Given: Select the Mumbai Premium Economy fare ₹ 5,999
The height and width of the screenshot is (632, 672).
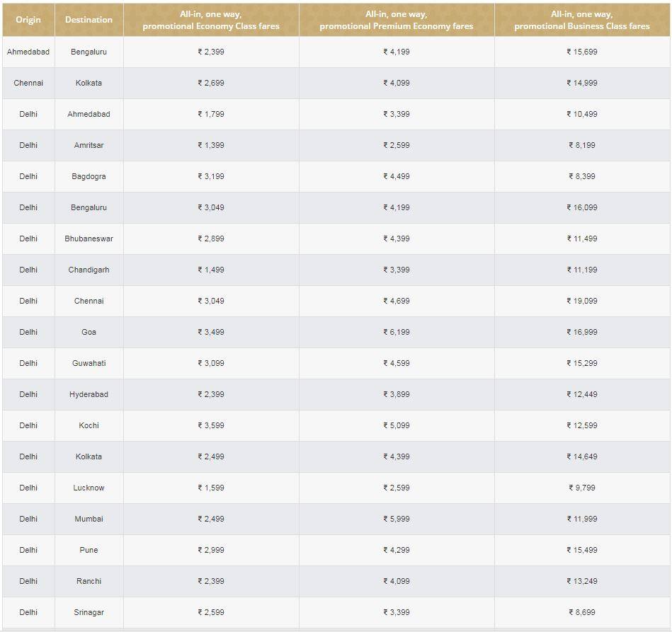Looking at the screenshot, I should click(397, 519).
